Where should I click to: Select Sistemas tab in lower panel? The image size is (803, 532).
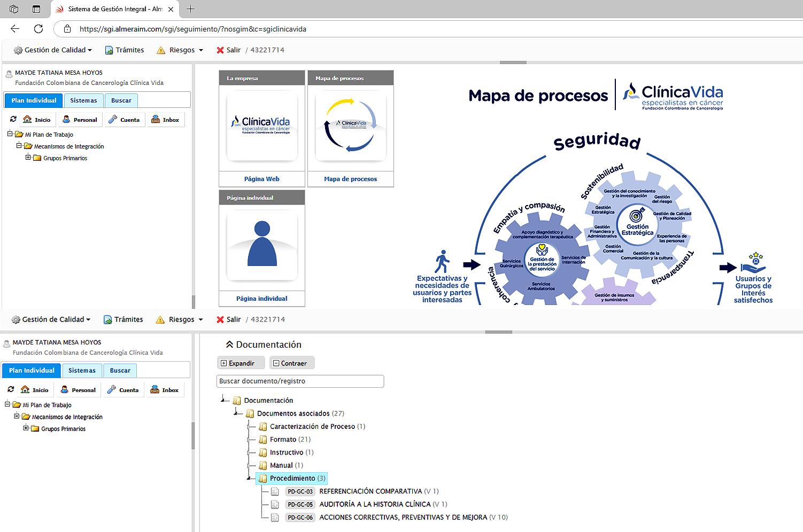[82, 370]
